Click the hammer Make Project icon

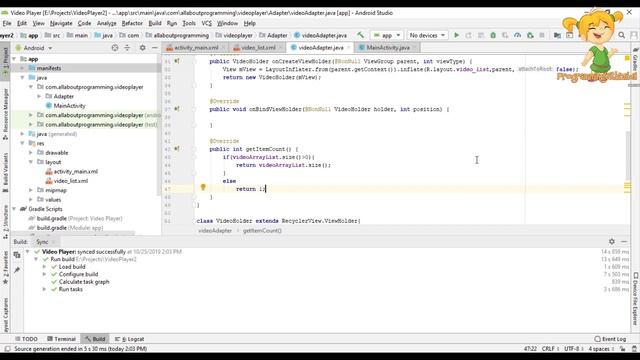tap(360, 36)
